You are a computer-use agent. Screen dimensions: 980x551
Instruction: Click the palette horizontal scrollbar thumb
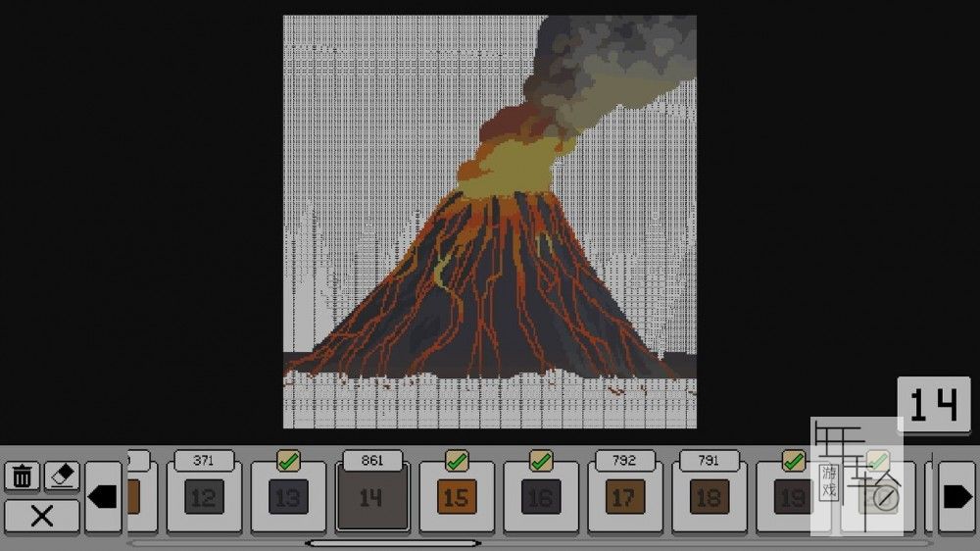tap(392, 542)
